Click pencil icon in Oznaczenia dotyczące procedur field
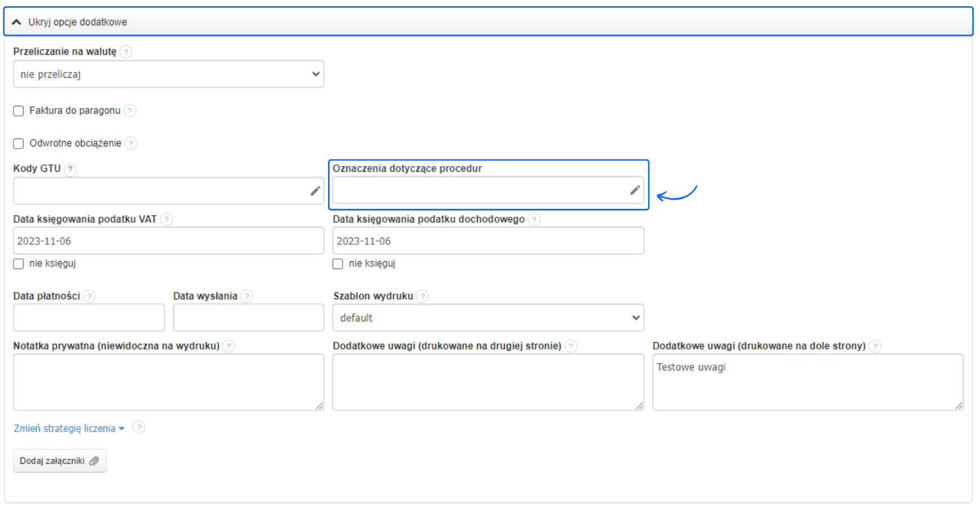The height and width of the screenshot is (506, 980). click(x=635, y=190)
